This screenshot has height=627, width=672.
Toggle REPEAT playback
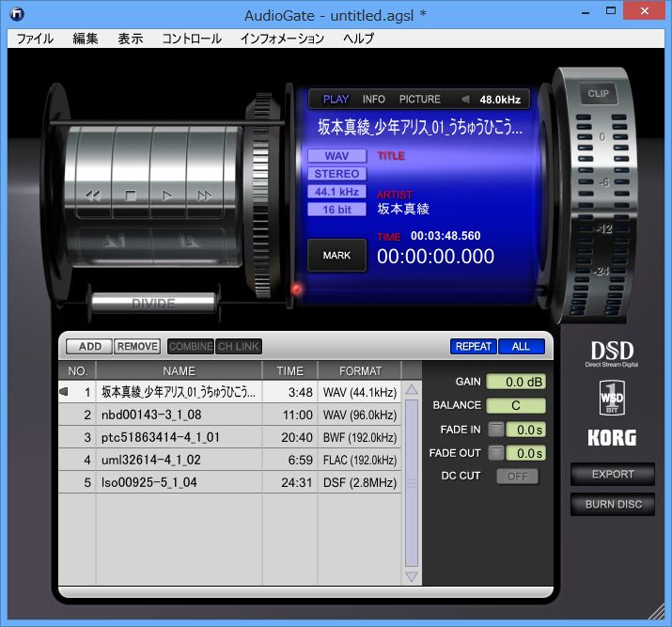click(473, 346)
